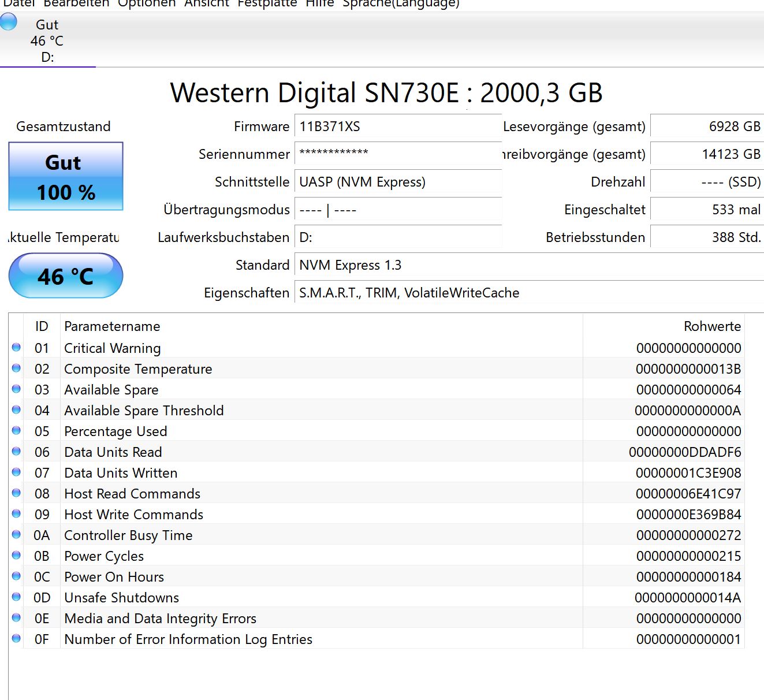Viewport: 764px width, 700px height.
Task: Open the Bearbeiten menu
Action: (76, 3)
